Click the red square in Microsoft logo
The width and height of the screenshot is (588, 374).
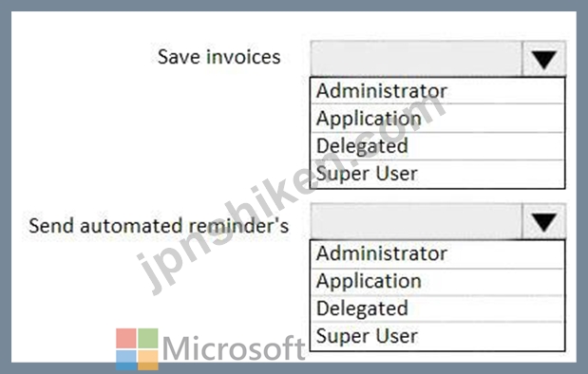click(126, 338)
